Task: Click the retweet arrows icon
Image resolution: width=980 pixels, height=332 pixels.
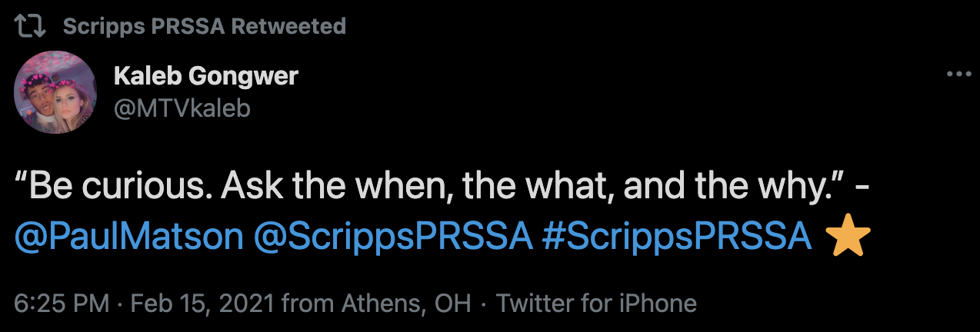Action: (x=30, y=27)
